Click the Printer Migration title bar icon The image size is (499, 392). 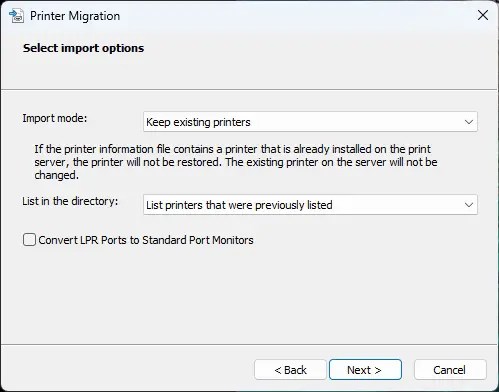[16, 16]
